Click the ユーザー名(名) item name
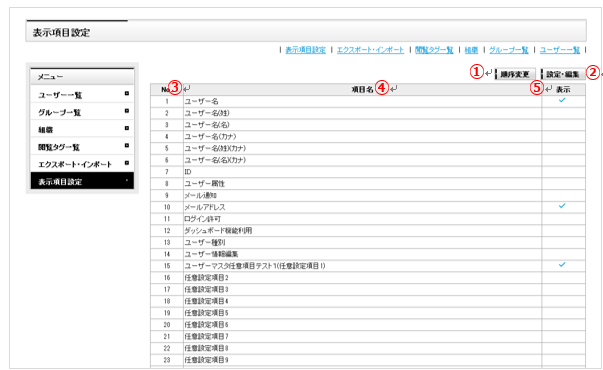The image size is (603, 370). 207,125
